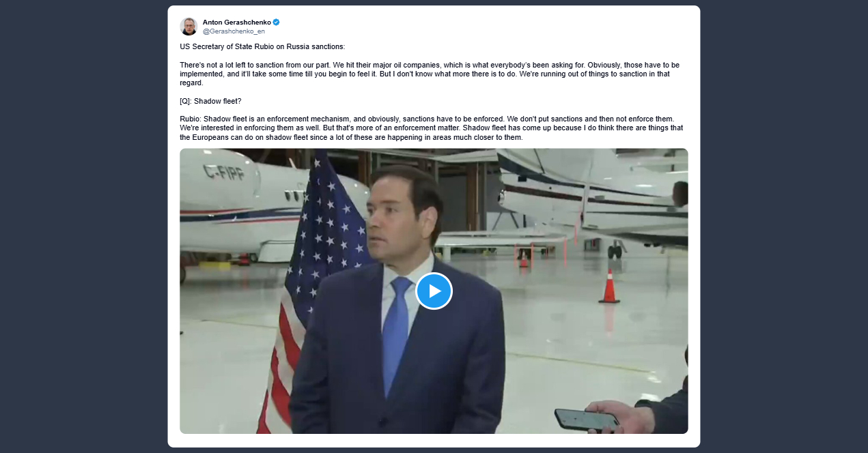Viewport: 868px width, 453px height.
Task: Click the paragraph starting 'Rubio: Shadow fleet is'
Action: (432, 128)
